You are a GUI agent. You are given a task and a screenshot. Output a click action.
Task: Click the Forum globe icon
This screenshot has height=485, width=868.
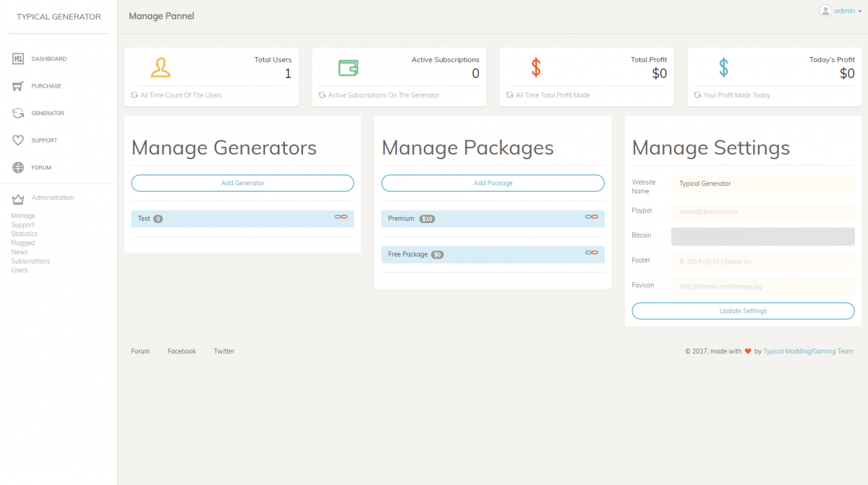pyautogui.click(x=18, y=167)
